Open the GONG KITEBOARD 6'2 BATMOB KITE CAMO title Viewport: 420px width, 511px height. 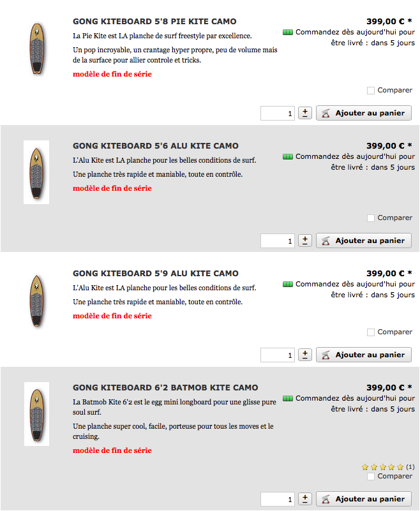pos(165,388)
